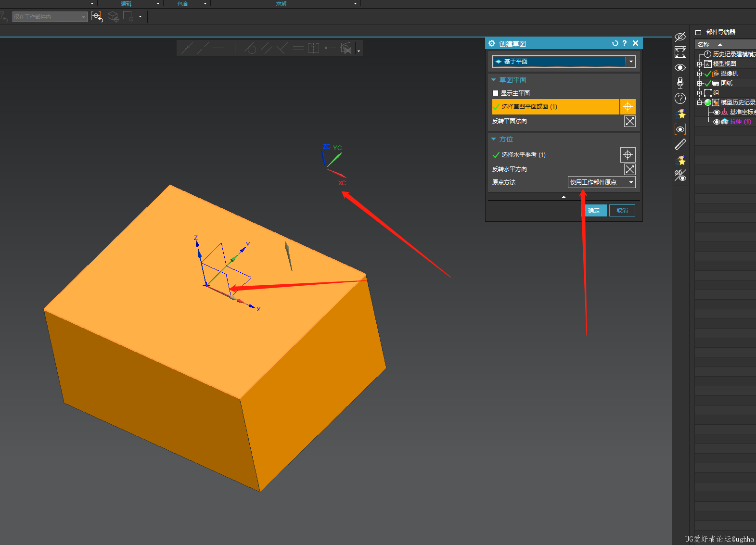
Task: Click the microphone icon in the side strip
Action: 680,83
